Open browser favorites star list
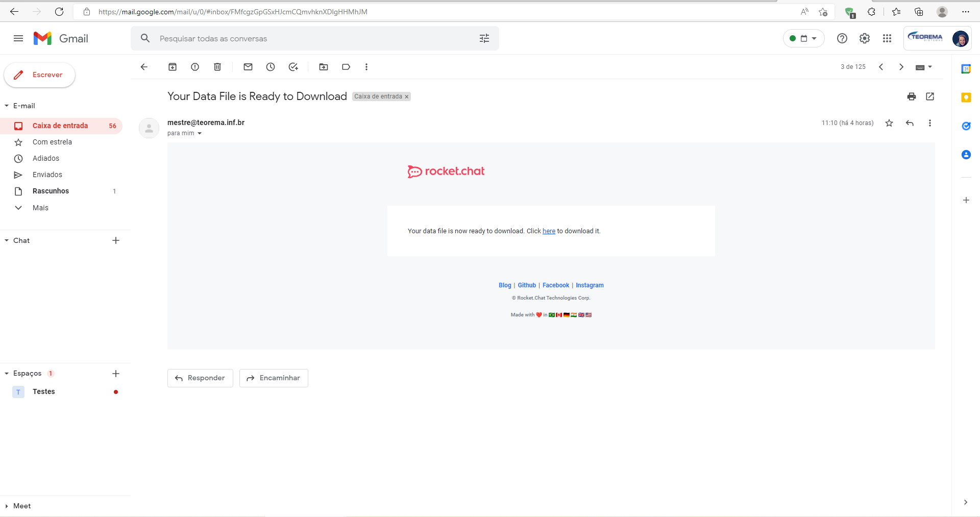This screenshot has width=980, height=517. tap(896, 12)
